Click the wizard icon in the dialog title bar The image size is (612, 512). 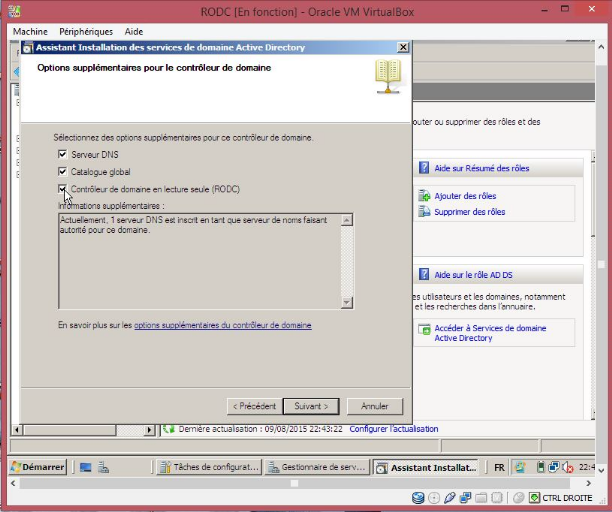pos(27,48)
